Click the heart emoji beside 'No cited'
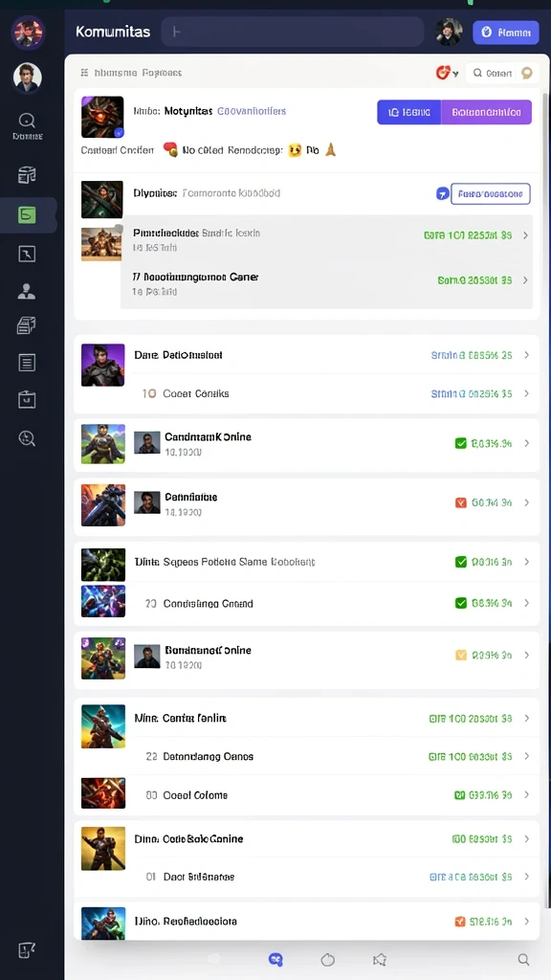 click(x=170, y=150)
